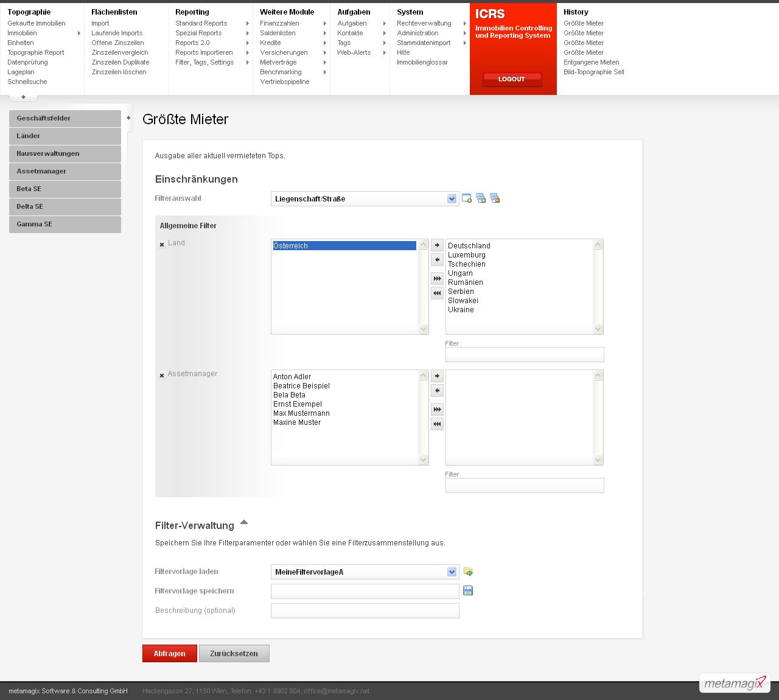779x700 pixels.
Task: Move all Assetmanager entries left
Action: click(x=437, y=424)
